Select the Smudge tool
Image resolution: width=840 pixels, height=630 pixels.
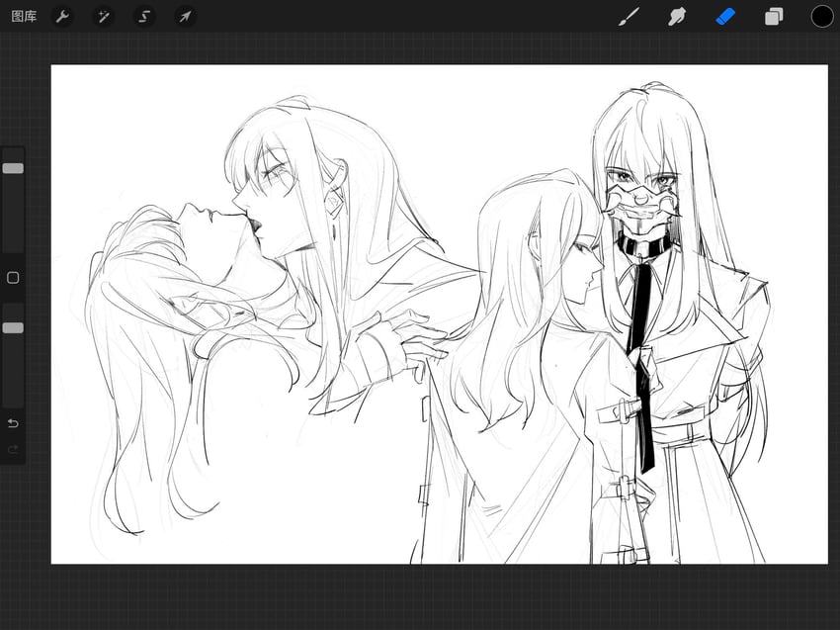[x=677, y=17]
